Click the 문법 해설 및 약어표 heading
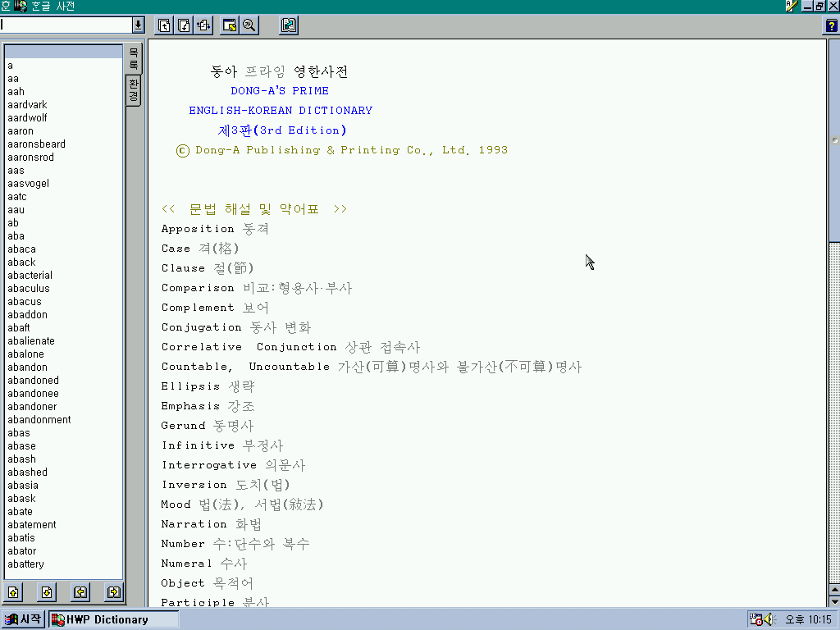Screen dimensions: 840x630 [x=254, y=209]
